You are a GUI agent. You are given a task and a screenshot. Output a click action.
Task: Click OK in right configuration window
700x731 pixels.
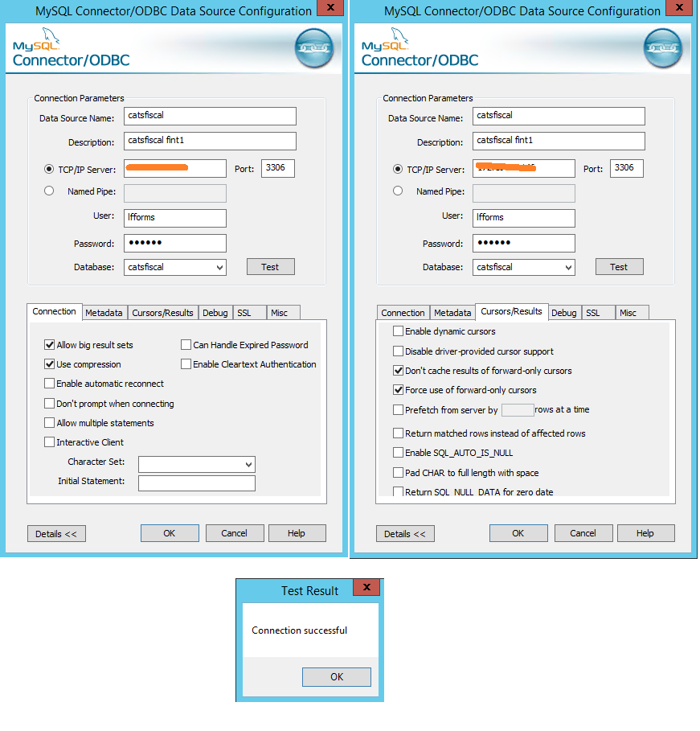coord(518,533)
